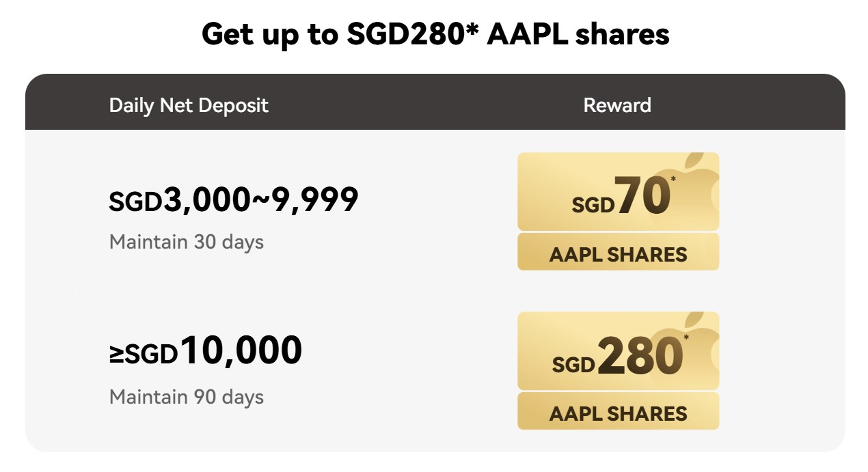
Task: Click the greater-than-or-equal symbol before SGD10,000
Action: pos(117,354)
